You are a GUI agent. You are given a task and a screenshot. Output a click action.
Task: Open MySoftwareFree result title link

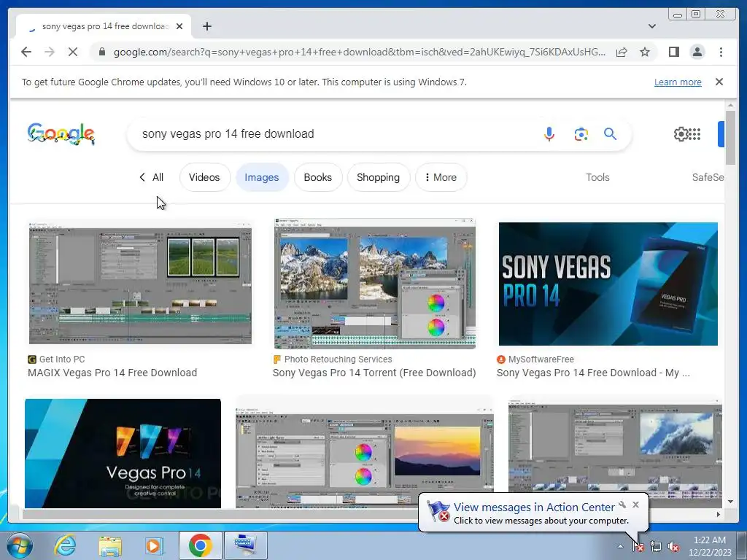point(593,373)
